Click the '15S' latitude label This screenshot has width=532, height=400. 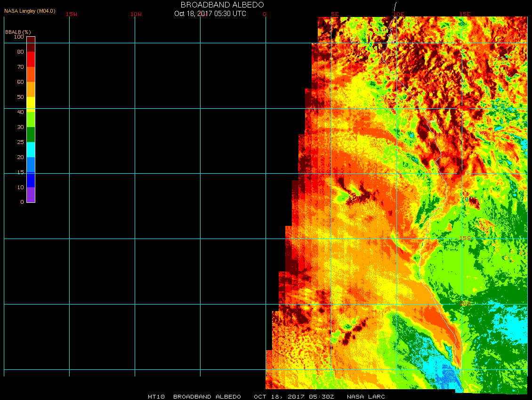pyautogui.click(x=465, y=238)
